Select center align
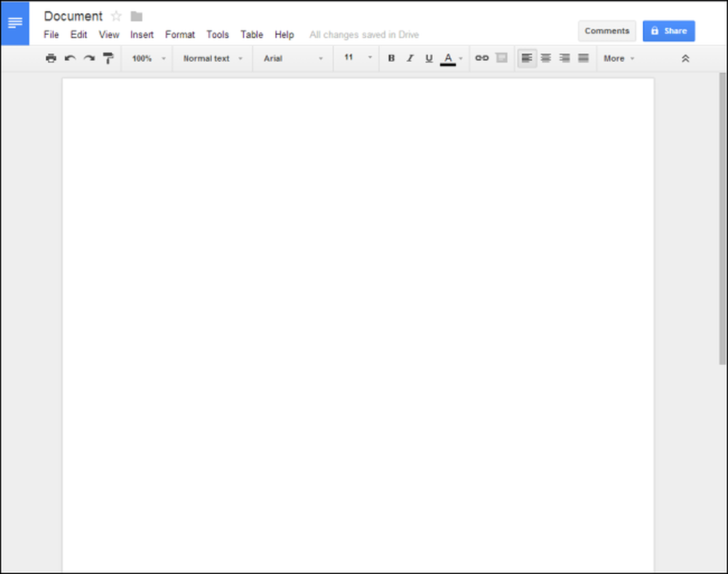 pyautogui.click(x=546, y=58)
